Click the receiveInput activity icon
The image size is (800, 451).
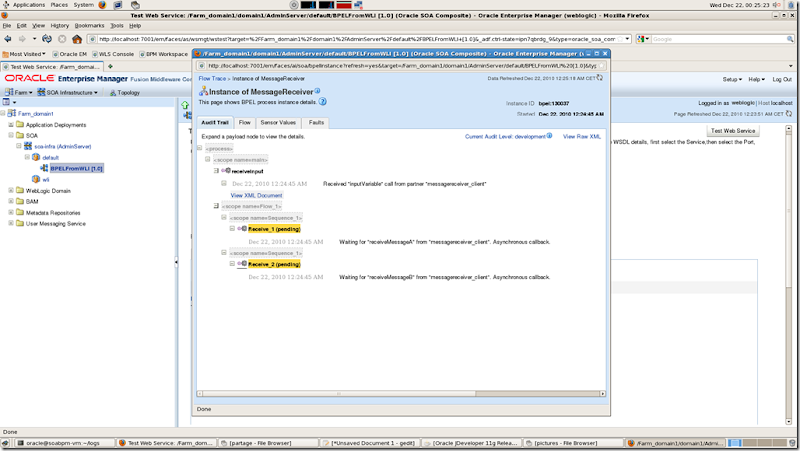[x=226, y=171]
